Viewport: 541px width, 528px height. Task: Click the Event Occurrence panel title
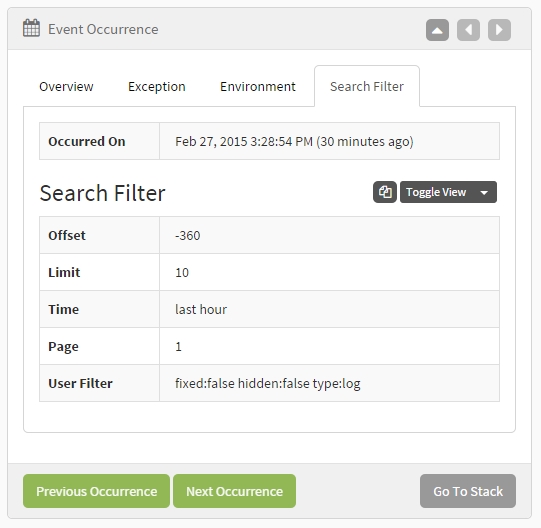click(103, 29)
